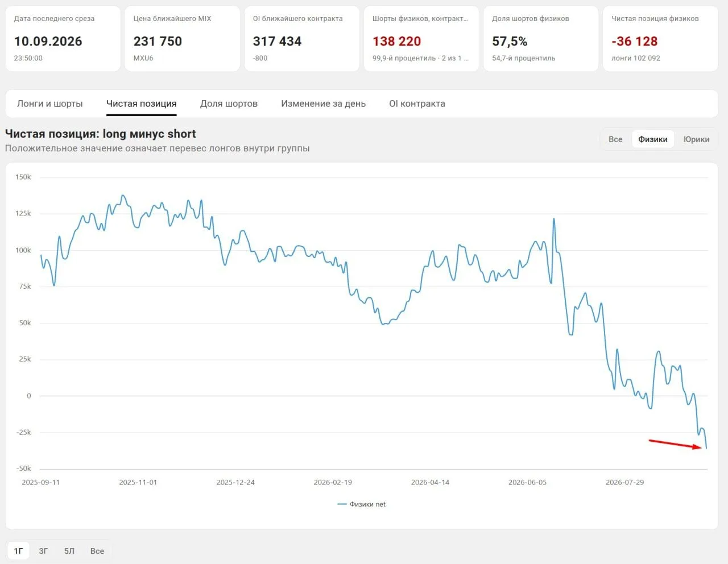
Task: Click the 54,7-й процентиль text
Action: click(524, 58)
